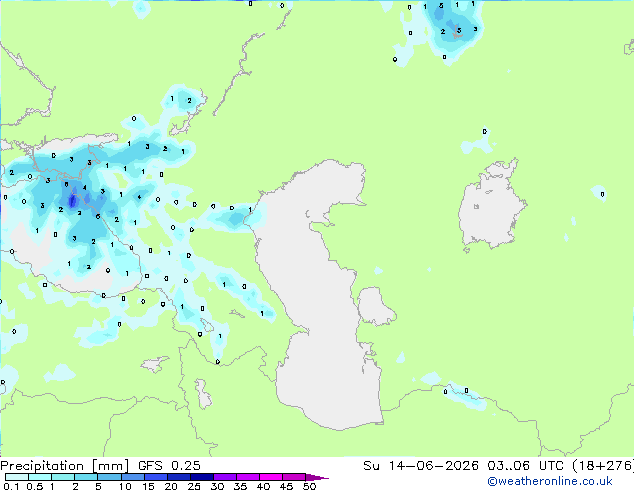Select the purple 30–35 mm legend swatch
The image size is (634, 490).
[x=225, y=477]
